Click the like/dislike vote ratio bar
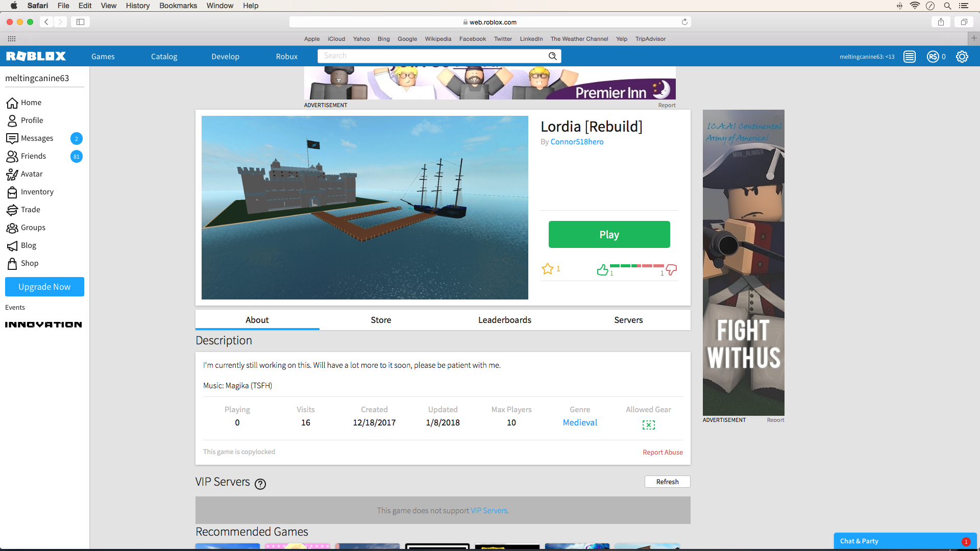This screenshot has height=551, width=980. tap(636, 266)
